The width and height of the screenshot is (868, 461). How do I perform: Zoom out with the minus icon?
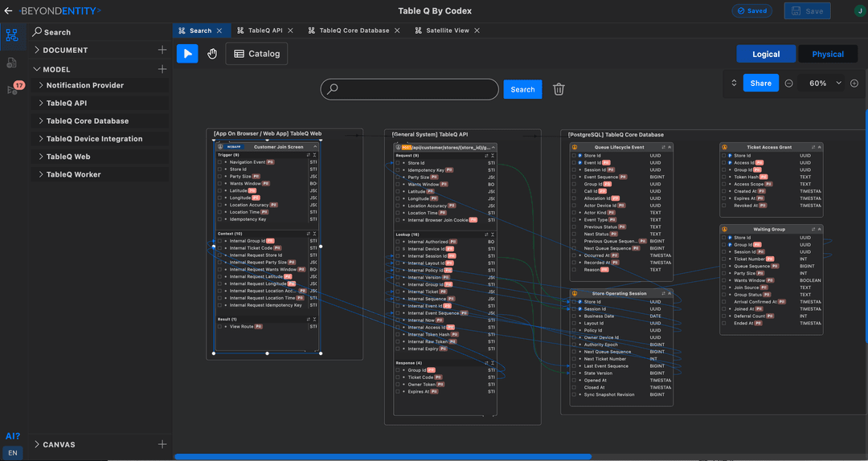tap(789, 83)
